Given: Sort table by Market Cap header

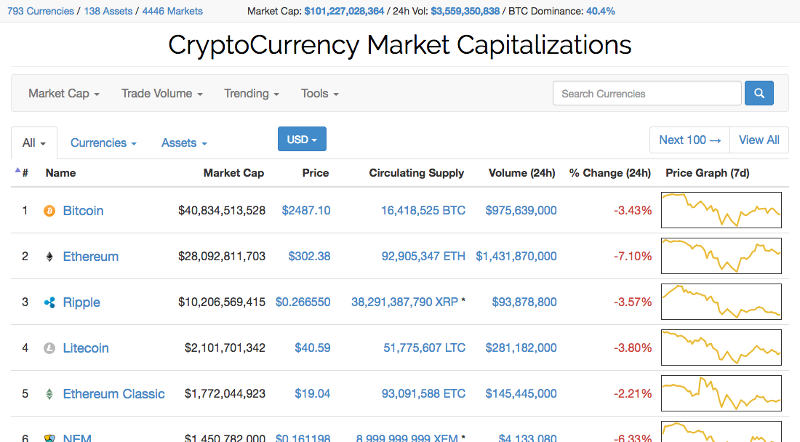Looking at the screenshot, I should click(234, 173).
